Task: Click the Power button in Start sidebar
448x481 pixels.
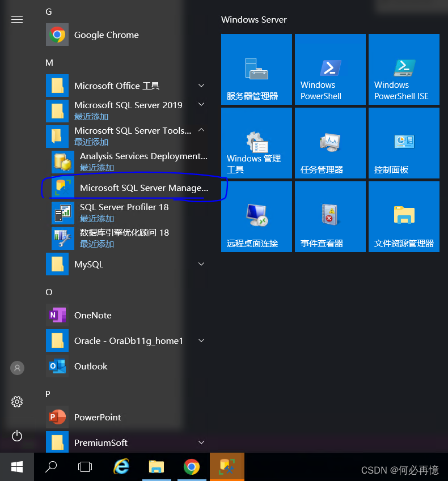Action: 17,436
